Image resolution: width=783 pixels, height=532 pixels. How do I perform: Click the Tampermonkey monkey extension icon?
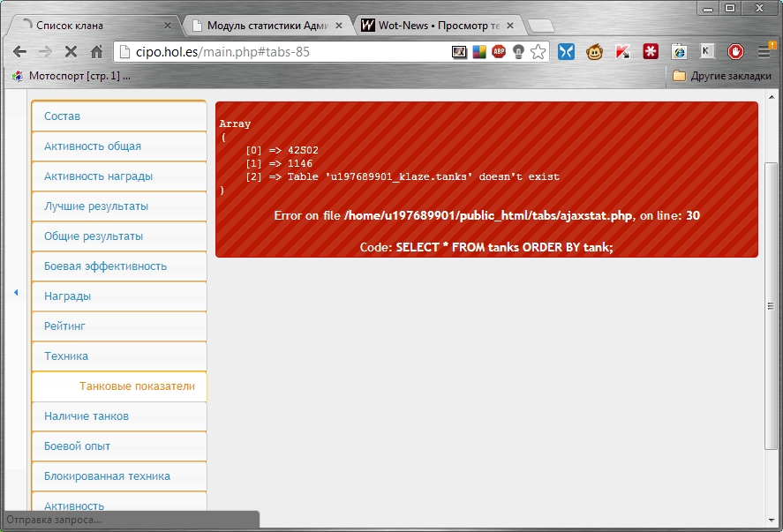(594, 52)
